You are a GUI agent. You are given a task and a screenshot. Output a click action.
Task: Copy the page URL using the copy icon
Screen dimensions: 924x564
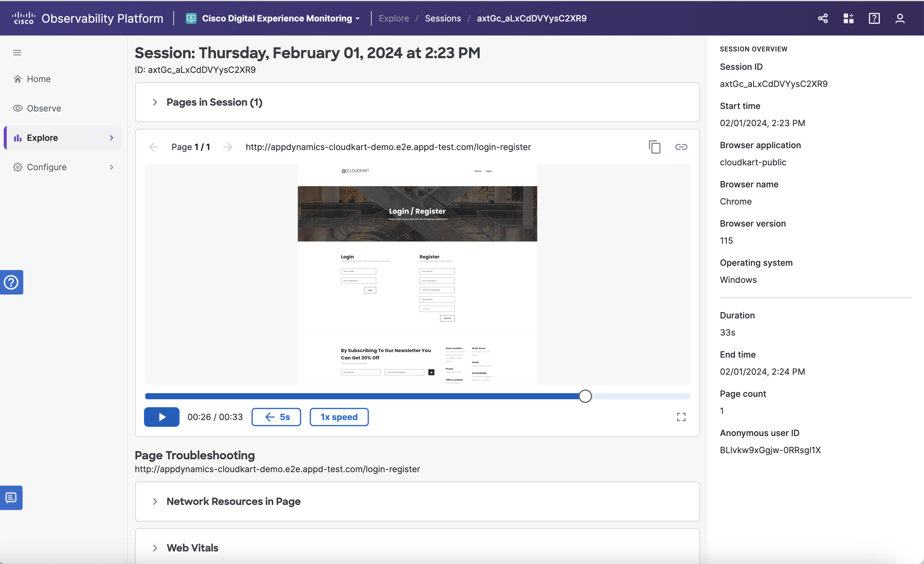click(654, 147)
